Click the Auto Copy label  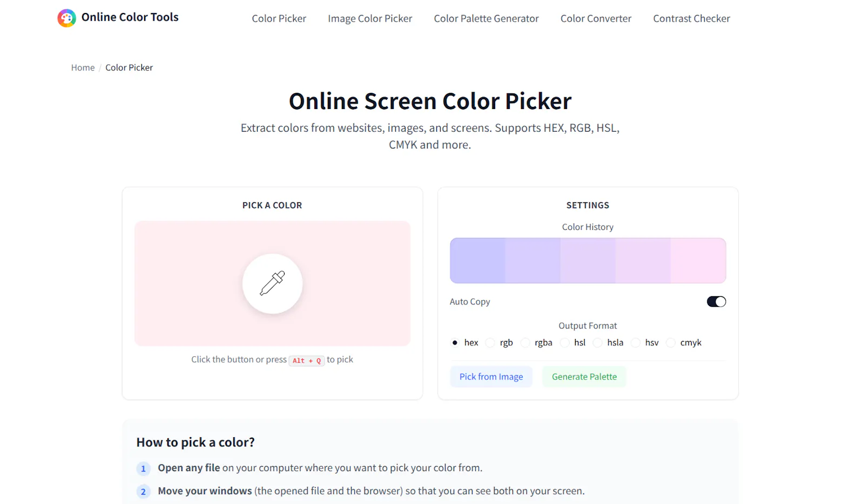pos(470,302)
